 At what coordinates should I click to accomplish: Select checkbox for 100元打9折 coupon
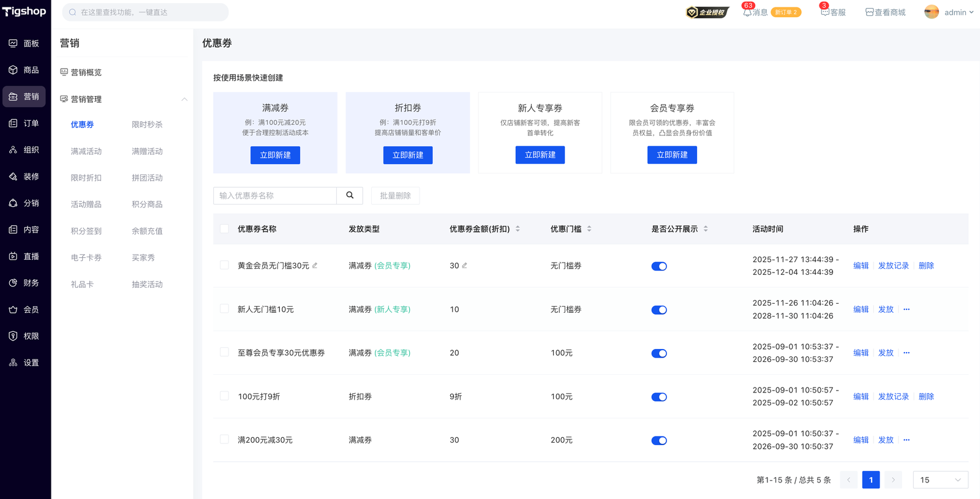click(x=224, y=396)
